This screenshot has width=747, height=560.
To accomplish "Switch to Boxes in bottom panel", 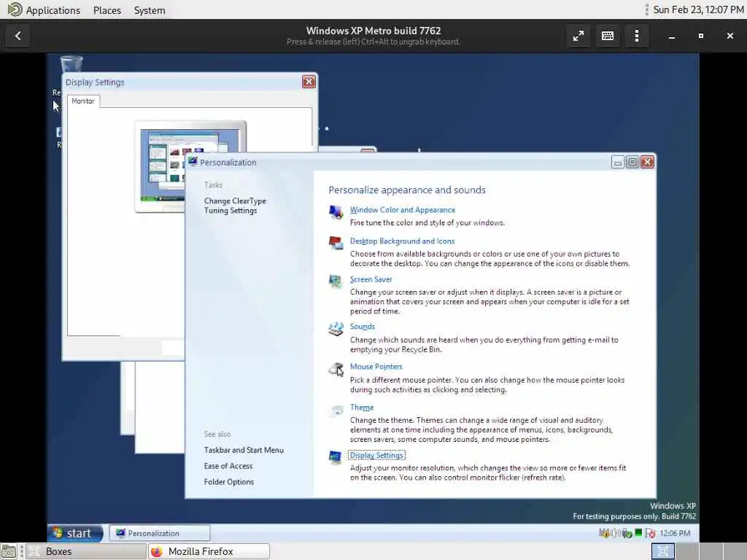I will (x=86, y=551).
